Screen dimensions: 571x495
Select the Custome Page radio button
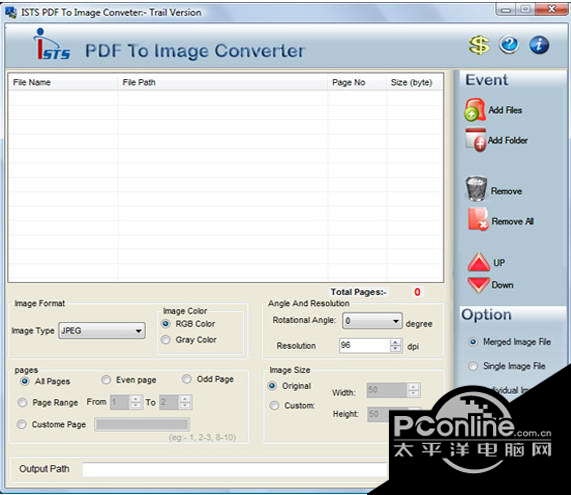coord(21,424)
